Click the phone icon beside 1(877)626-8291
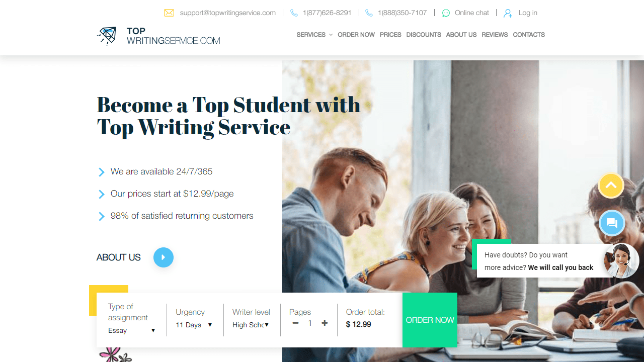644x362 pixels. (294, 13)
